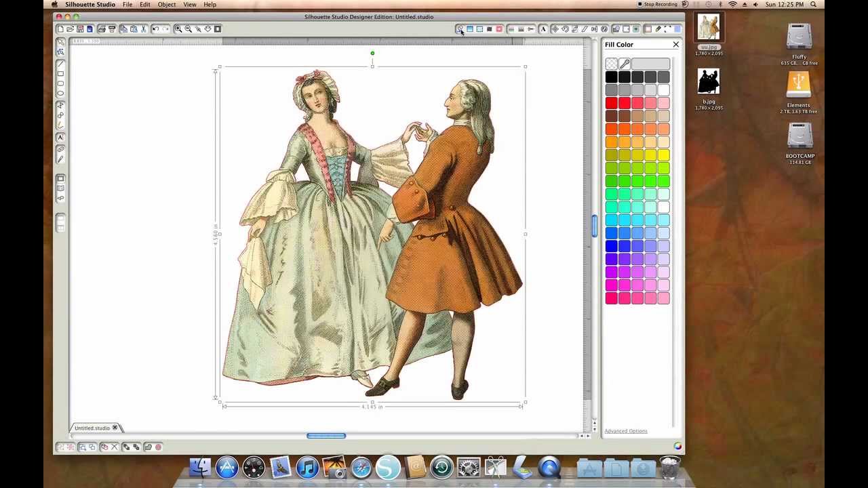This screenshot has width=868, height=488.
Task: Open the File menu
Action: pyautogui.click(x=127, y=5)
